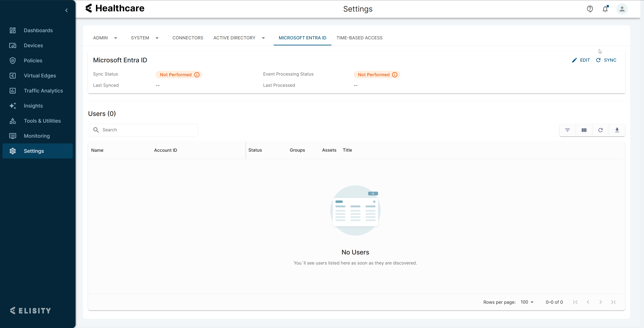
Task: Open the notifications bell
Action: pyautogui.click(x=605, y=9)
